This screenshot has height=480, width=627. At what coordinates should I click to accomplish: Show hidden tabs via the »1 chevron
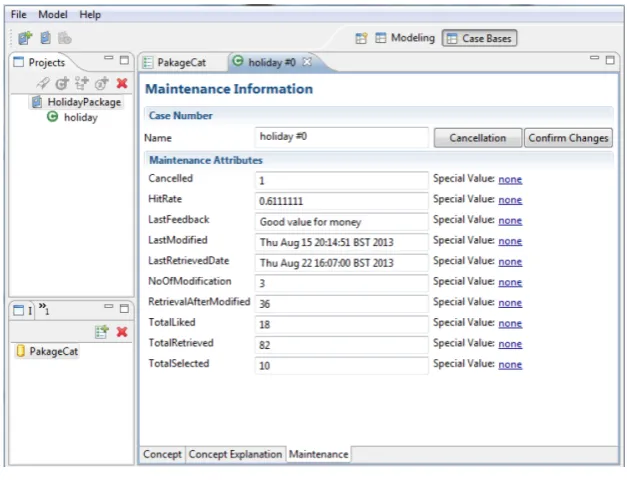44,309
